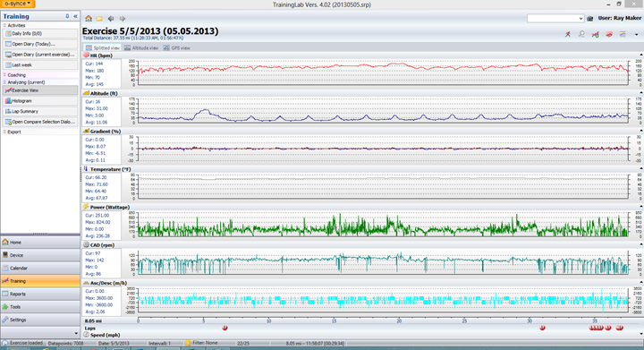Pin the Training panel with the pin icon
The width and height of the screenshot is (644, 350).
pos(67,16)
